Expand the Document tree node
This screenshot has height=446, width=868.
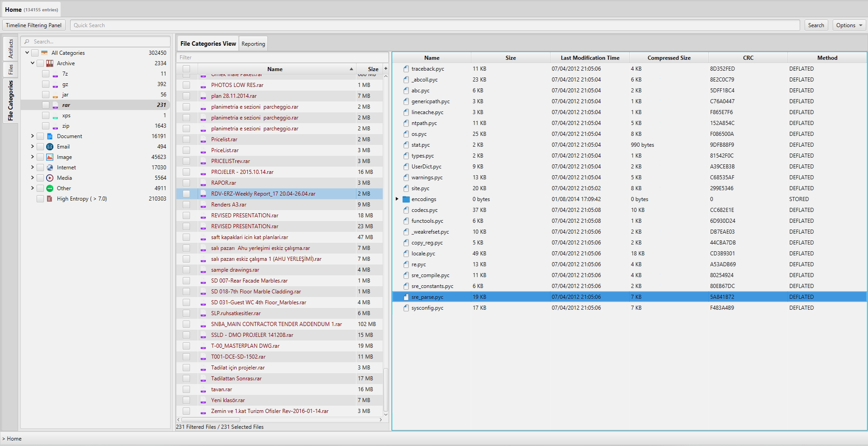click(x=32, y=136)
